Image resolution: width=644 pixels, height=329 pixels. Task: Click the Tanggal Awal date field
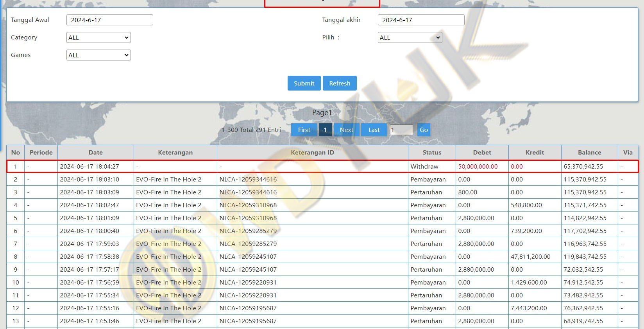tap(110, 20)
